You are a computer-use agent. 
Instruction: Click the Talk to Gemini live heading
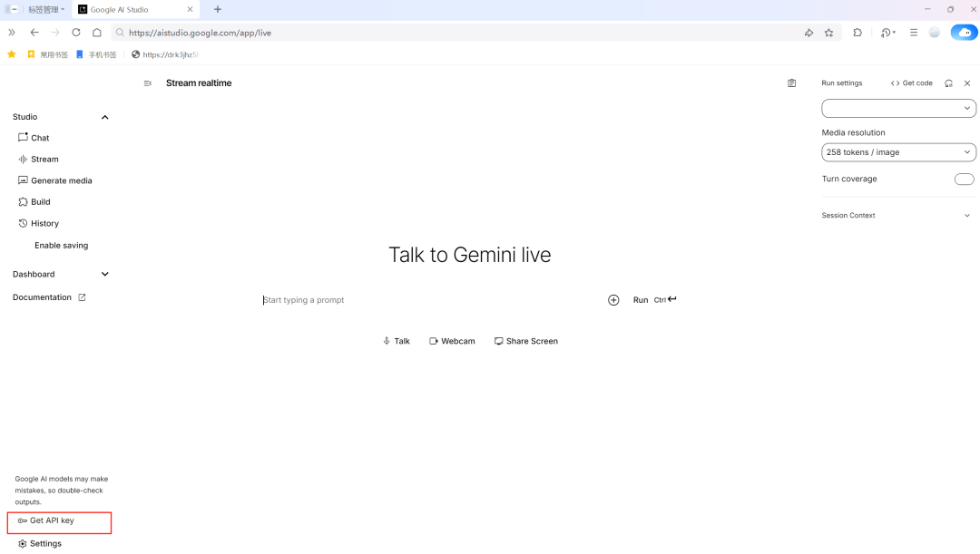[x=470, y=255]
